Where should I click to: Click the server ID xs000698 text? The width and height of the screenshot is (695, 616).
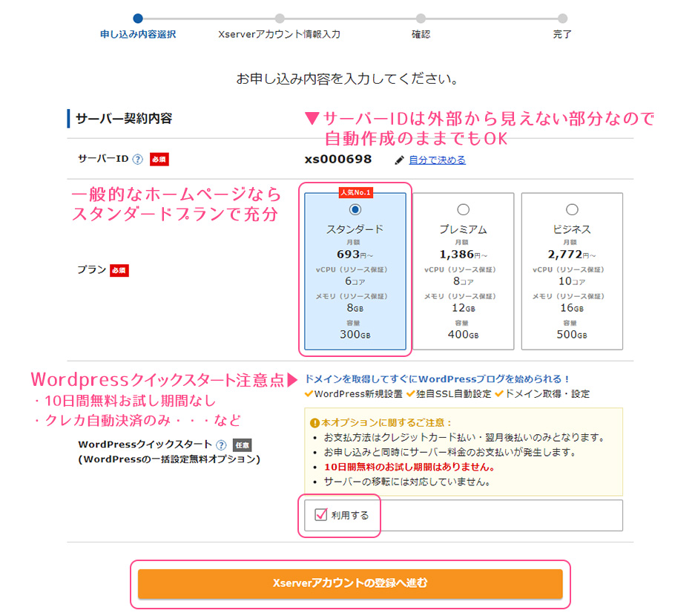pos(338,160)
